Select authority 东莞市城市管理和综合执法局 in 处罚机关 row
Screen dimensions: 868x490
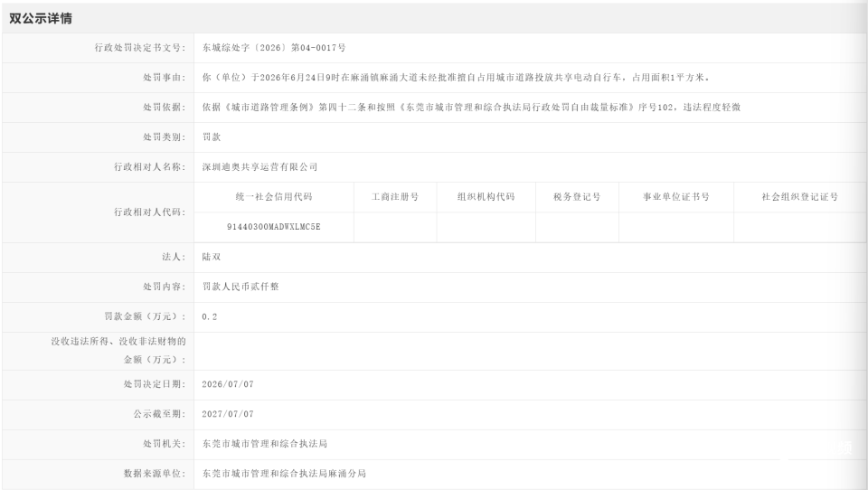click(x=265, y=444)
